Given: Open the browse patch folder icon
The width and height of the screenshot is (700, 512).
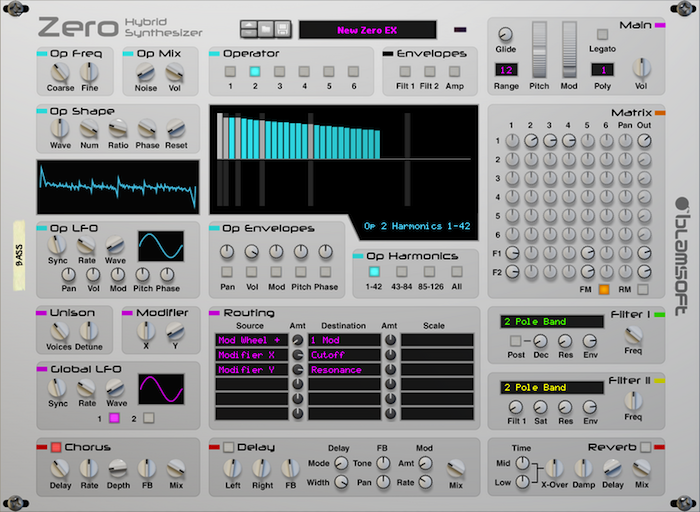Looking at the screenshot, I should [266, 29].
